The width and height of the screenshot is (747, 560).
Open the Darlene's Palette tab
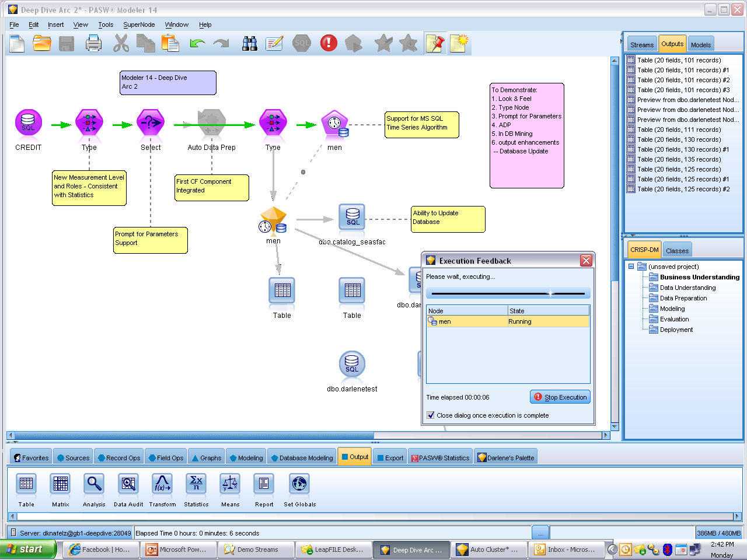tap(507, 458)
